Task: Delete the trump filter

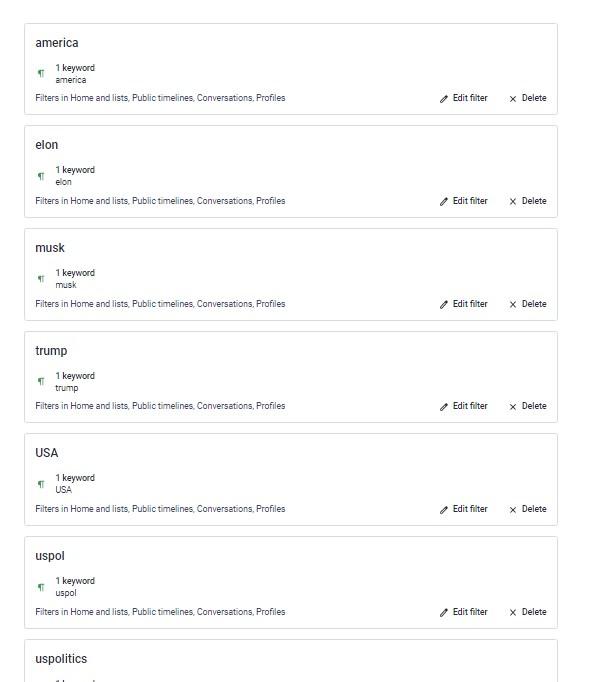Action: (528, 406)
